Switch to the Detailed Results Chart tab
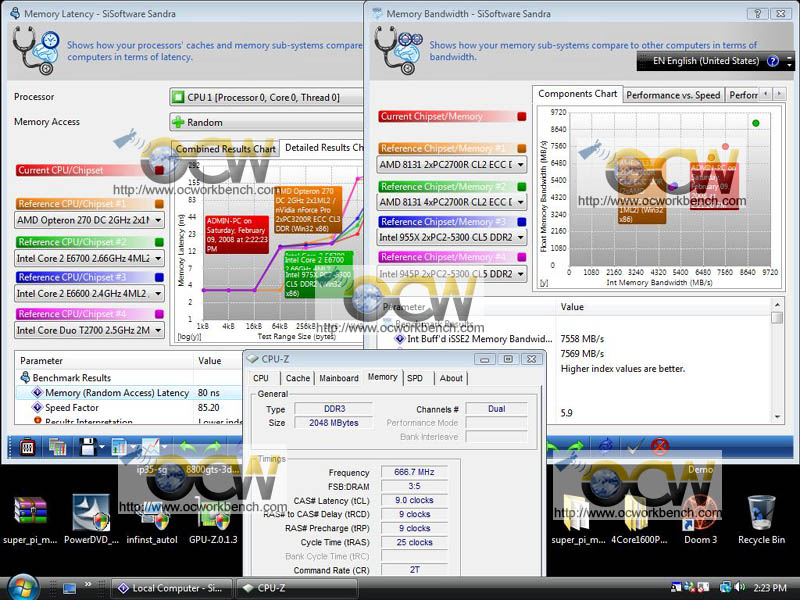The width and height of the screenshot is (800, 600). click(x=322, y=148)
